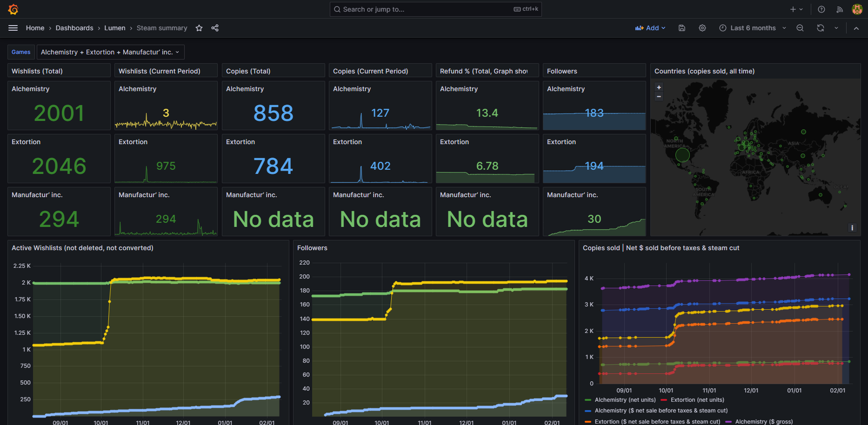Open Active Wishlists panel title
This screenshot has height=425, width=868.
click(82, 248)
